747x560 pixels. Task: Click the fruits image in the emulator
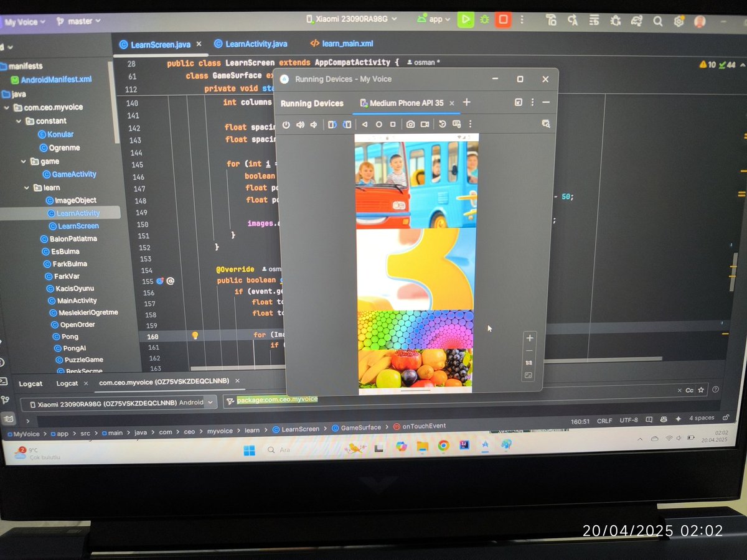pyautogui.click(x=415, y=368)
